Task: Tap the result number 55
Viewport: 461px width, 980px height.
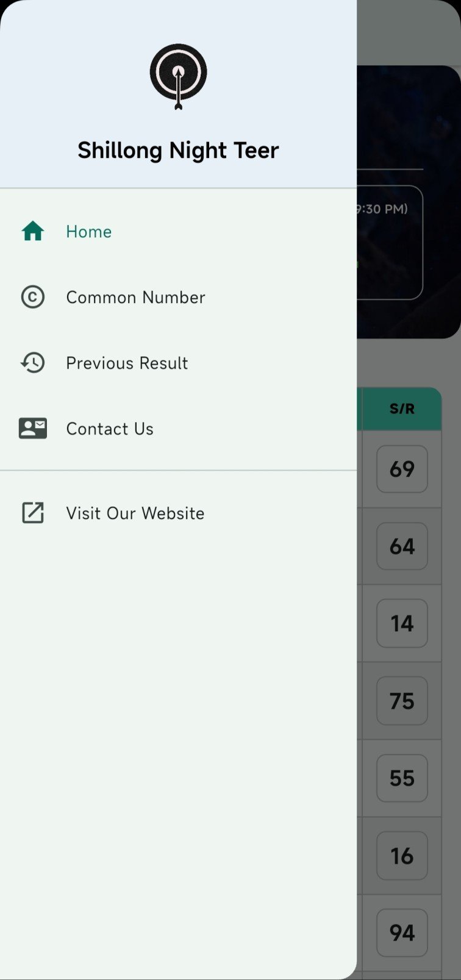Action: pyautogui.click(x=402, y=778)
